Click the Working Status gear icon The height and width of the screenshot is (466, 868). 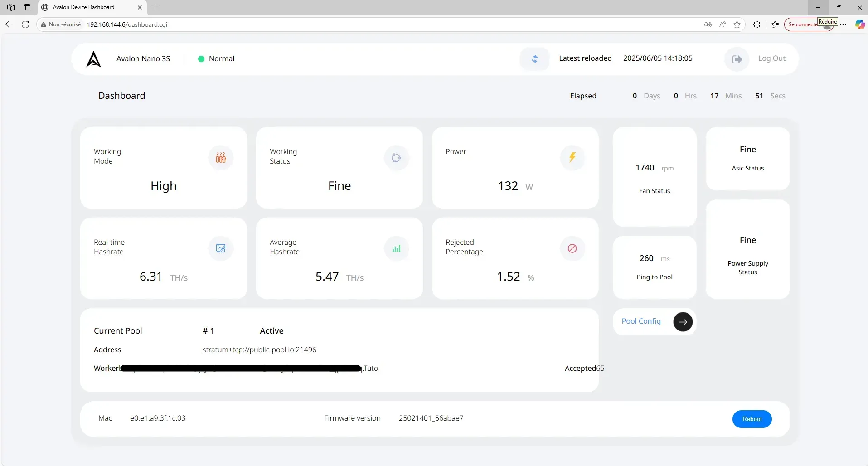(x=396, y=158)
